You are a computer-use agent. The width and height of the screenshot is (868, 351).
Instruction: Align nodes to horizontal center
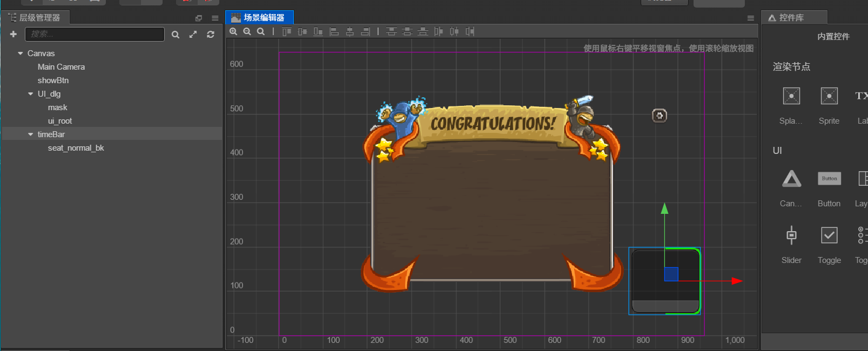tap(350, 31)
